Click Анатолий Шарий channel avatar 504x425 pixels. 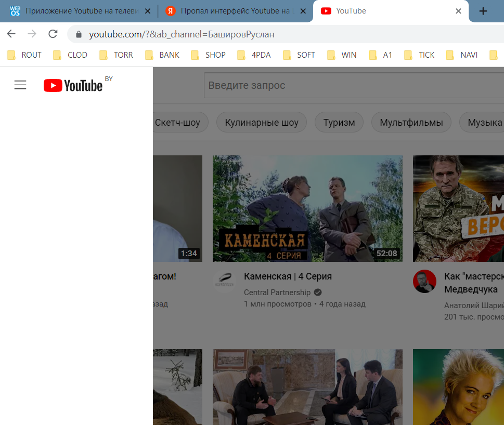(424, 282)
